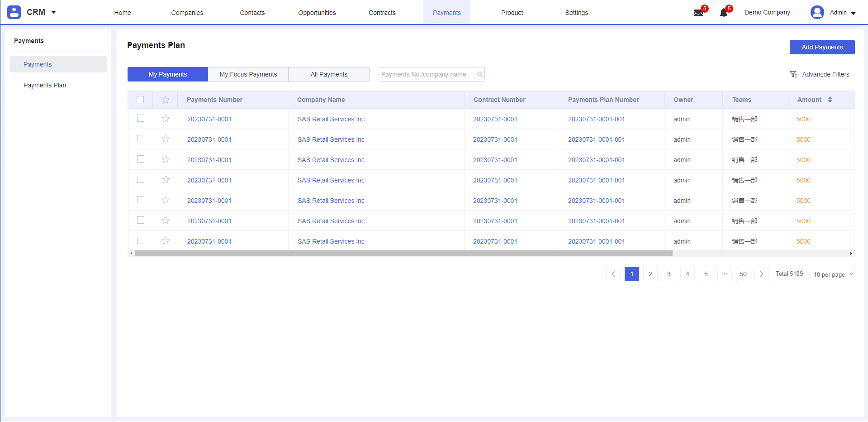Screen dimensions: 868x422
Task: Select Payments in the left sidebar
Action: pyautogui.click(x=58, y=64)
